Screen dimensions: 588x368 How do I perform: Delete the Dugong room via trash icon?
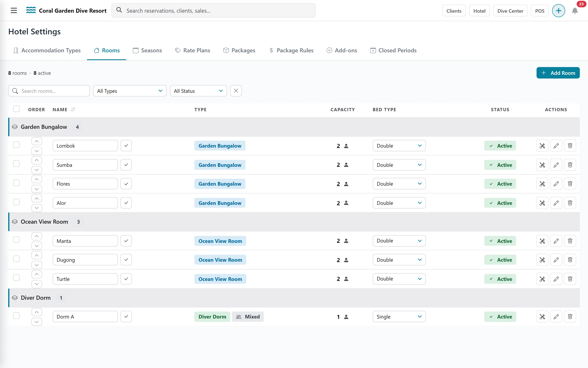click(x=570, y=260)
